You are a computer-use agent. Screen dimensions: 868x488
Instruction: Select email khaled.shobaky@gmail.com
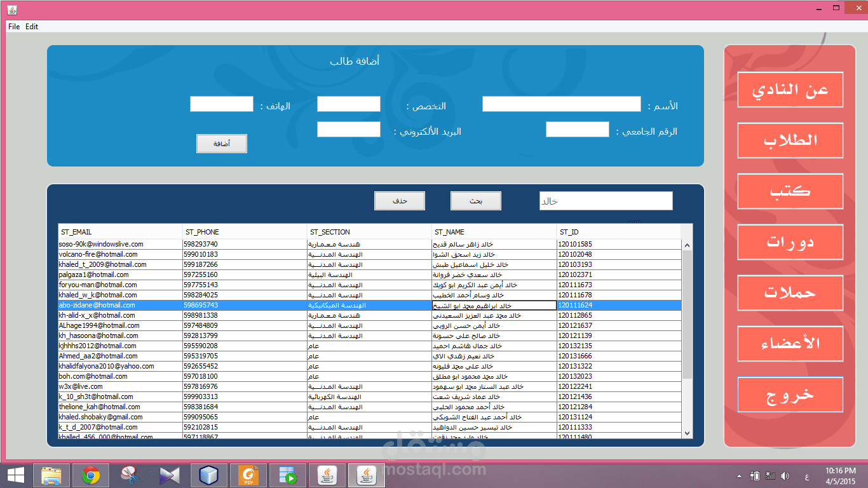click(x=120, y=417)
